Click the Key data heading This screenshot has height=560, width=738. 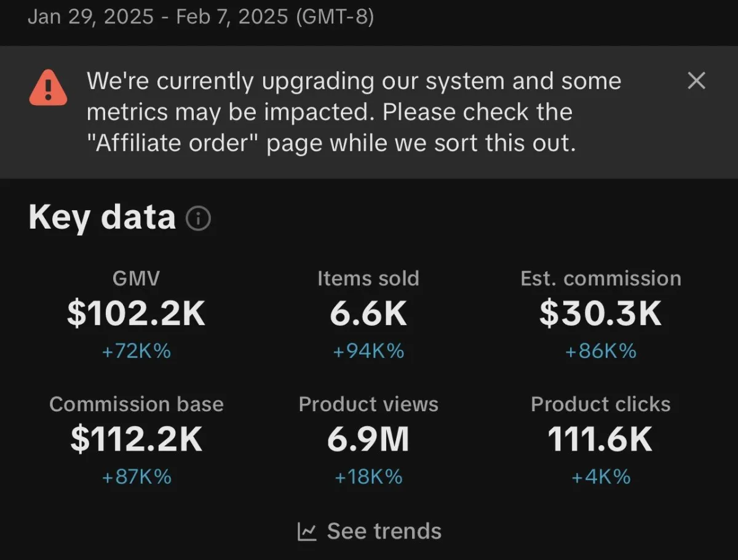click(102, 218)
